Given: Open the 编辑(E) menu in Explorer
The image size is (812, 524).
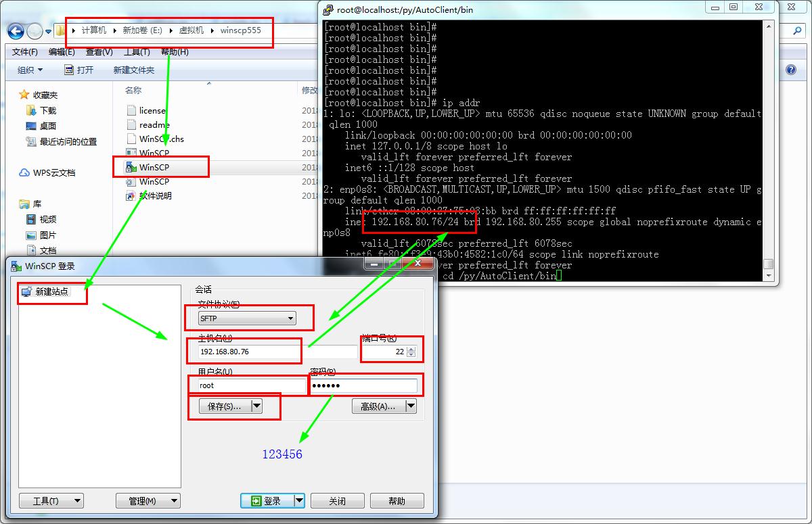Looking at the screenshot, I should (62, 52).
